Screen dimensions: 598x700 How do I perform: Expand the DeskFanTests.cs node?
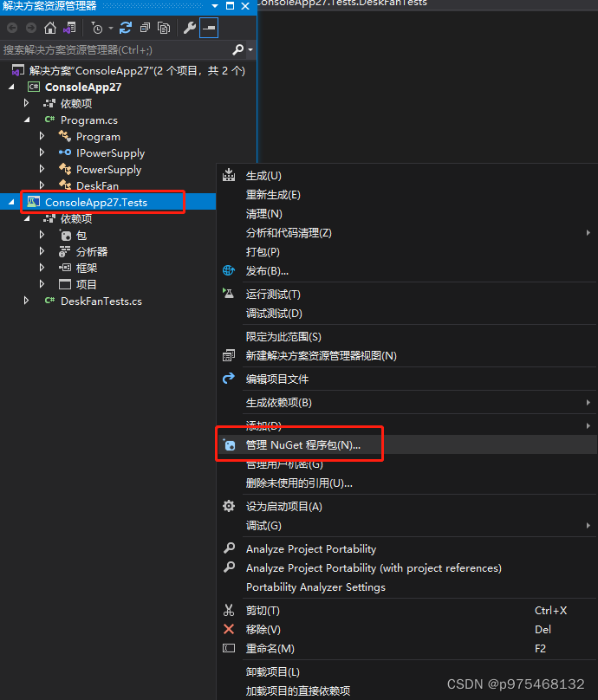pos(26,301)
